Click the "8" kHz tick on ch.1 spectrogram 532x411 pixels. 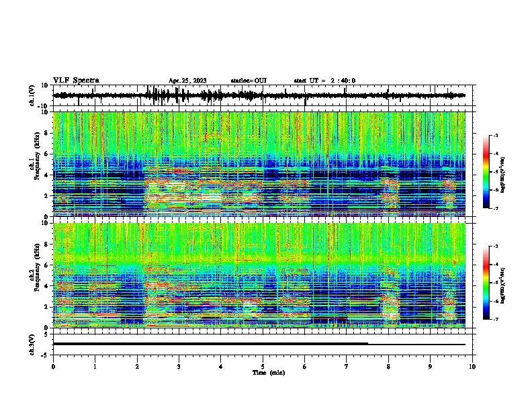(46, 133)
